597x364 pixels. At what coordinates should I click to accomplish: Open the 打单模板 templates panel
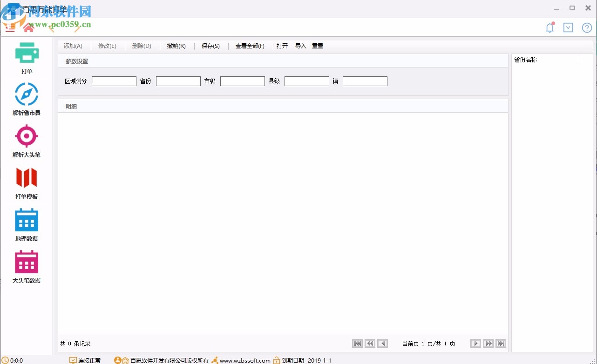(26, 182)
